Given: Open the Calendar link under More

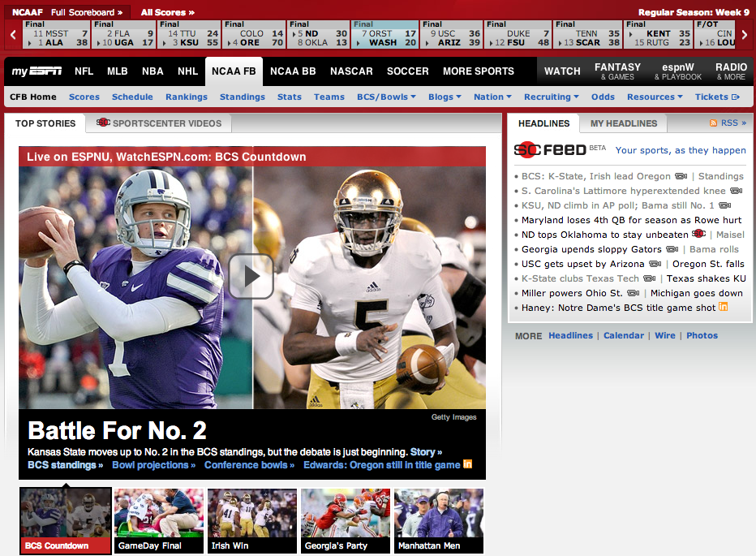Looking at the screenshot, I should click(624, 335).
